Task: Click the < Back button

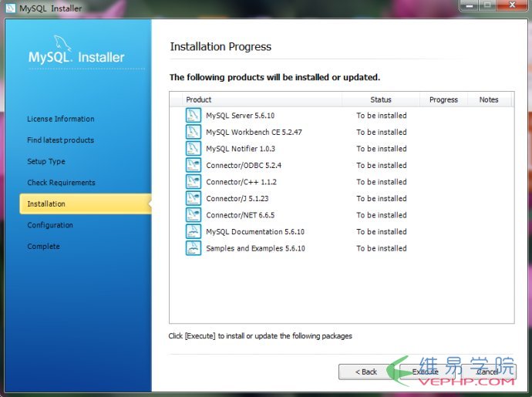Action: pyautogui.click(x=365, y=372)
